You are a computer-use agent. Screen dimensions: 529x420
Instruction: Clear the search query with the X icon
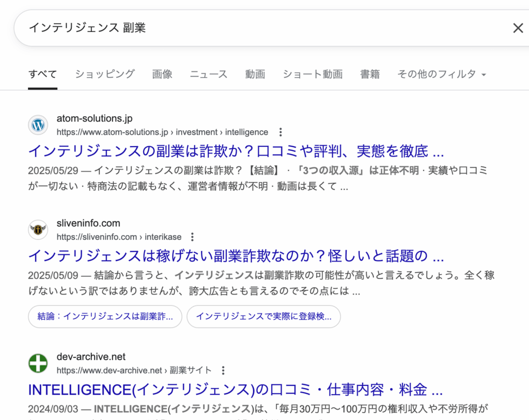click(518, 28)
